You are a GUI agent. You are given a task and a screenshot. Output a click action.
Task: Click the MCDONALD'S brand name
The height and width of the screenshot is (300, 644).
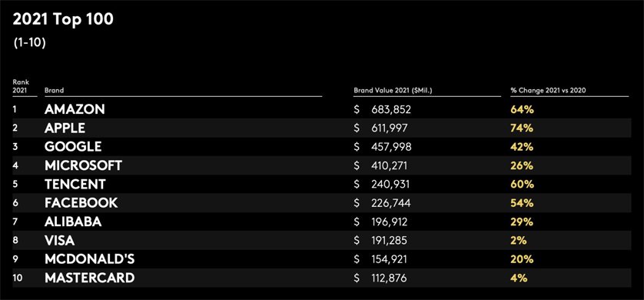pyautogui.click(x=90, y=259)
